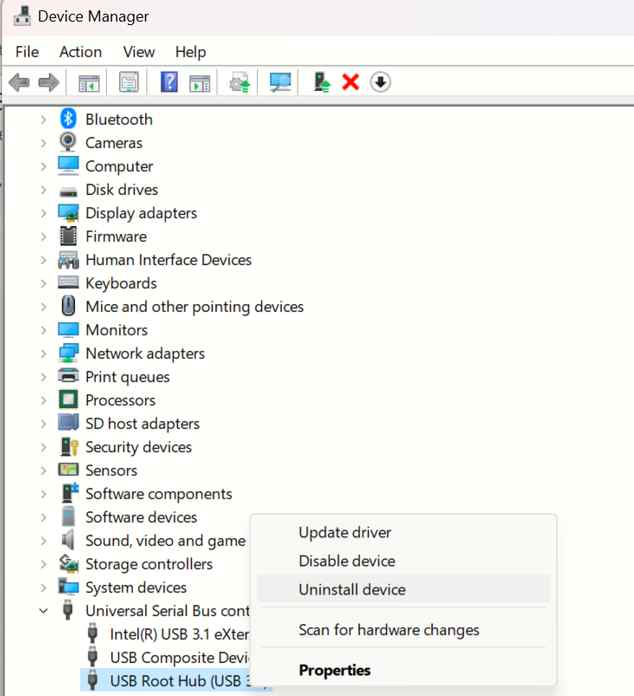Screen dimensions: 634x696
Task: Click the Firmware chip icon
Action: click(68, 236)
